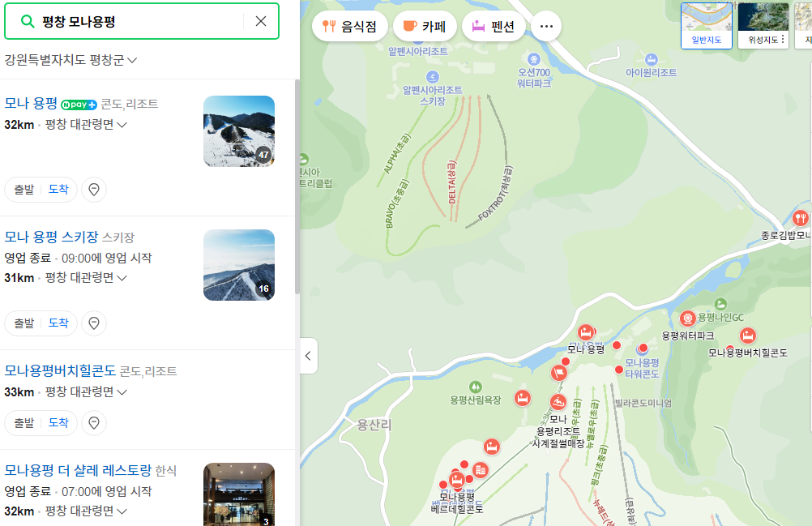This screenshot has height=526, width=812.
Task: Expand 평창 대관령면 address for 모나용평버치힐콘도
Action: click(x=86, y=392)
